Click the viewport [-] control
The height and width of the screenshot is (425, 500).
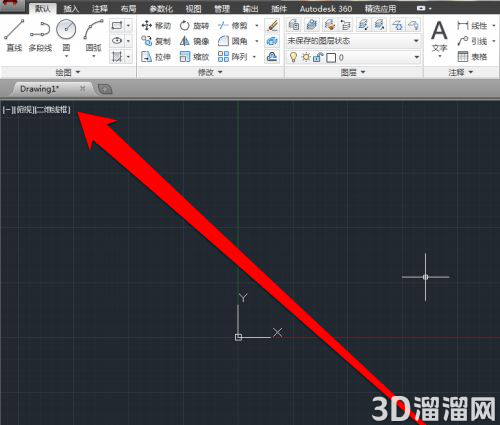coord(7,109)
